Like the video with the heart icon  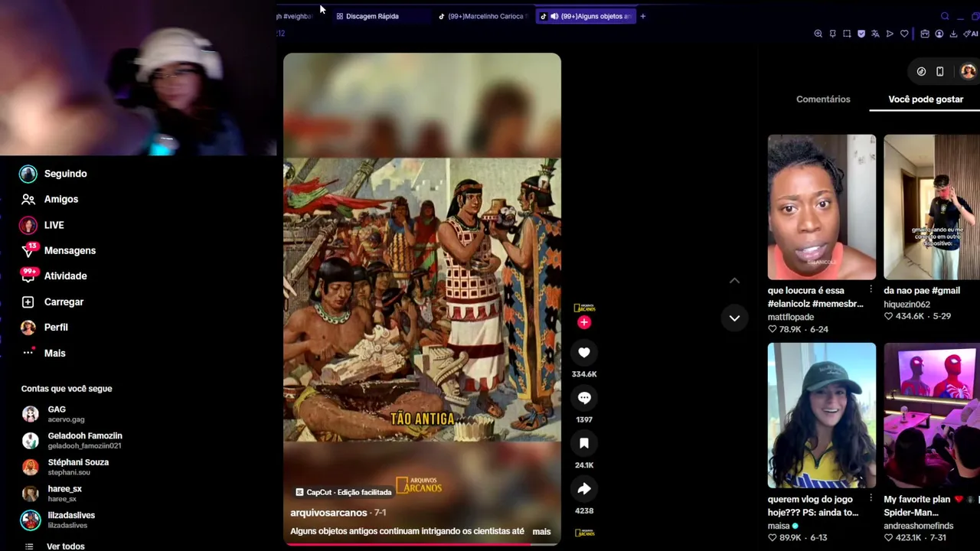point(584,352)
